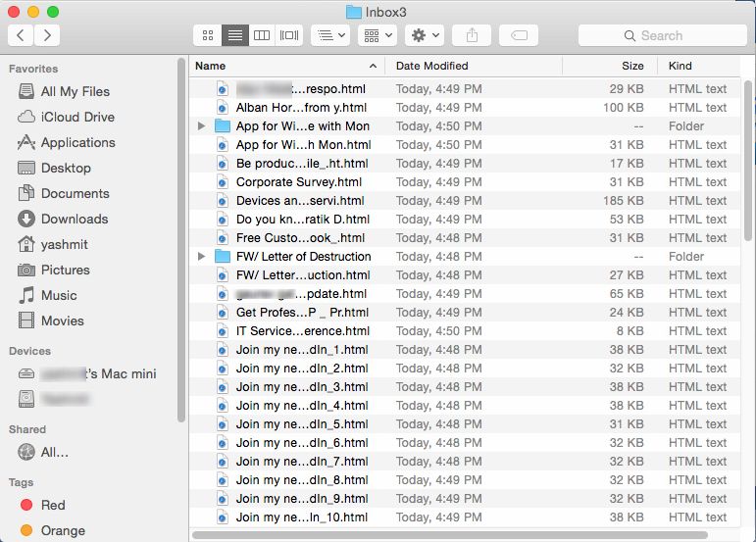Switch to Cover Flow view

pyautogui.click(x=289, y=35)
